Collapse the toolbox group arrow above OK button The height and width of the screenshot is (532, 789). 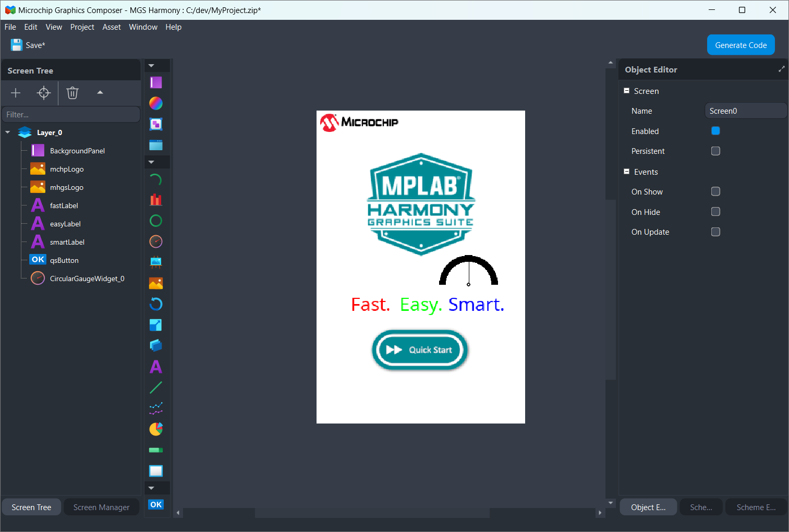coord(152,488)
